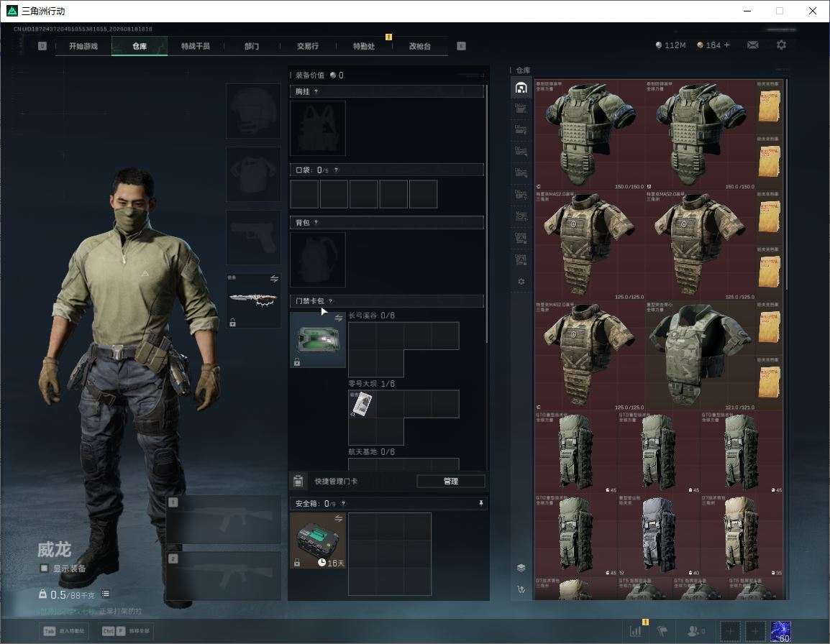Open the mail envelope icon
Screen dimensions: 830x644
(x=753, y=45)
